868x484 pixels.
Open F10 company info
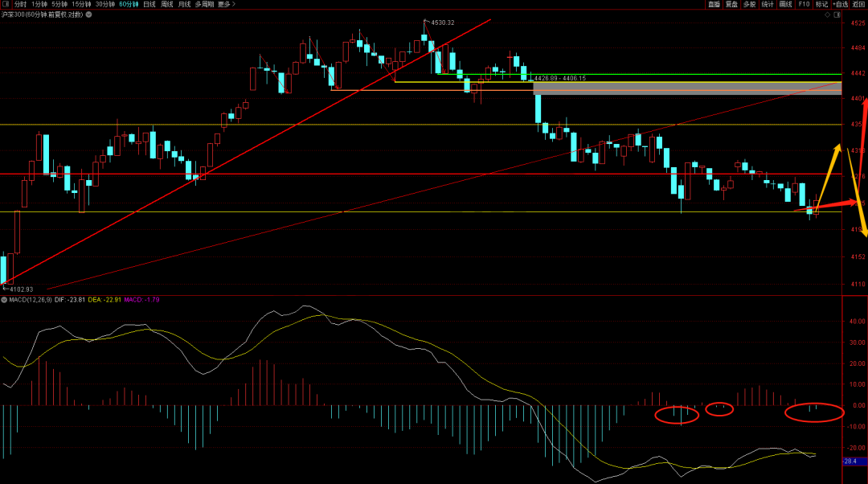point(804,4)
